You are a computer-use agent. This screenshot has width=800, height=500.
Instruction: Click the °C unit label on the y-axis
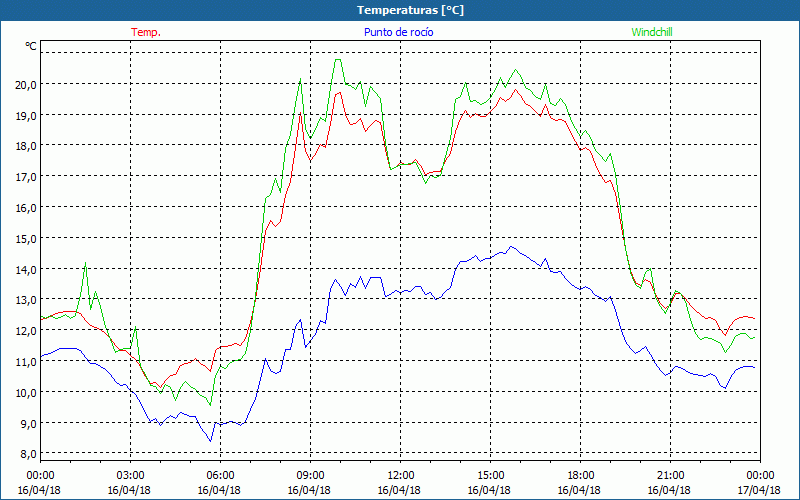click(31, 46)
